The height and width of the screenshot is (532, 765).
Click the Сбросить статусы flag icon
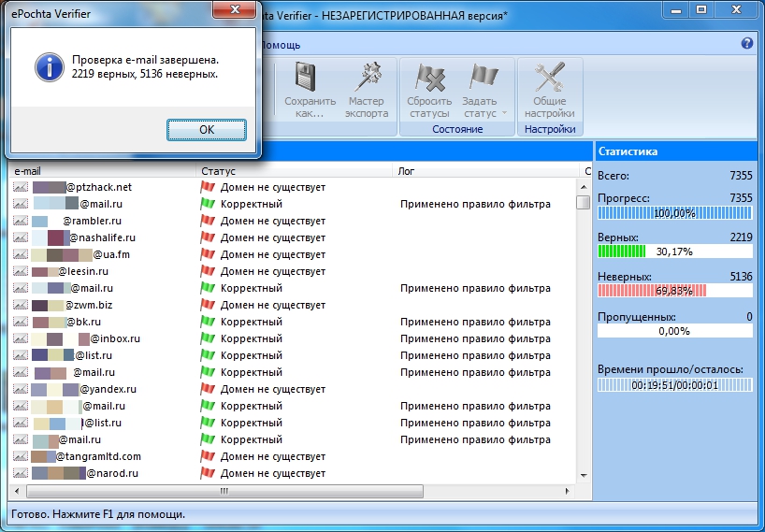point(429,77)
